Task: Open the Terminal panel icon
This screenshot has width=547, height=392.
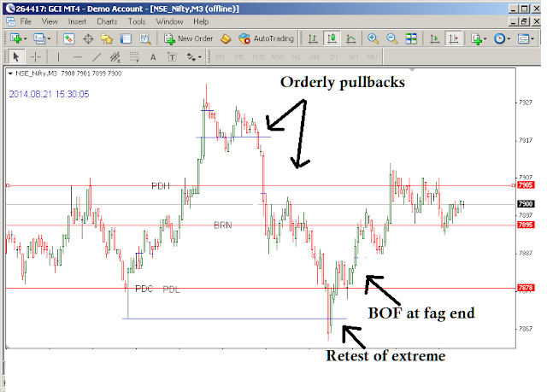Action: (126, 38)
